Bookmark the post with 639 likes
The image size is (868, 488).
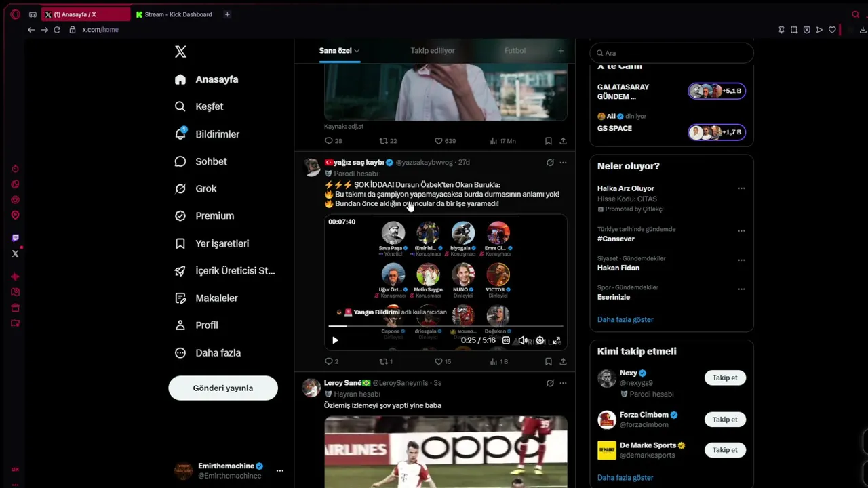[x=548, y=141]
